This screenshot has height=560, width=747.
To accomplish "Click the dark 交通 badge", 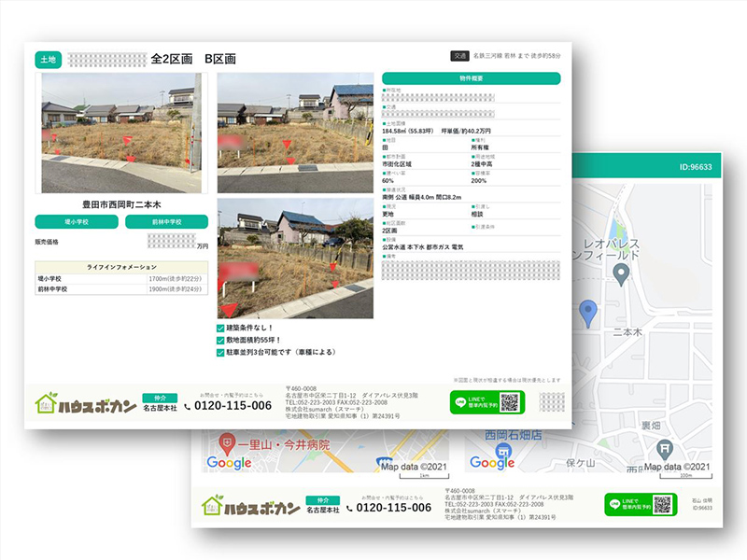I will [x=459, y=56].
